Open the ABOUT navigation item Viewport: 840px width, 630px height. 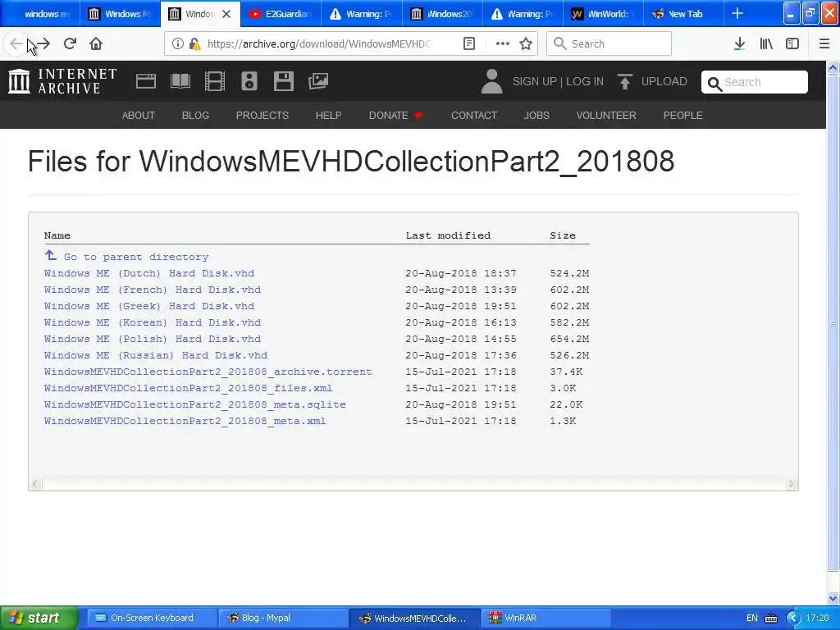(x=138, y=115)
